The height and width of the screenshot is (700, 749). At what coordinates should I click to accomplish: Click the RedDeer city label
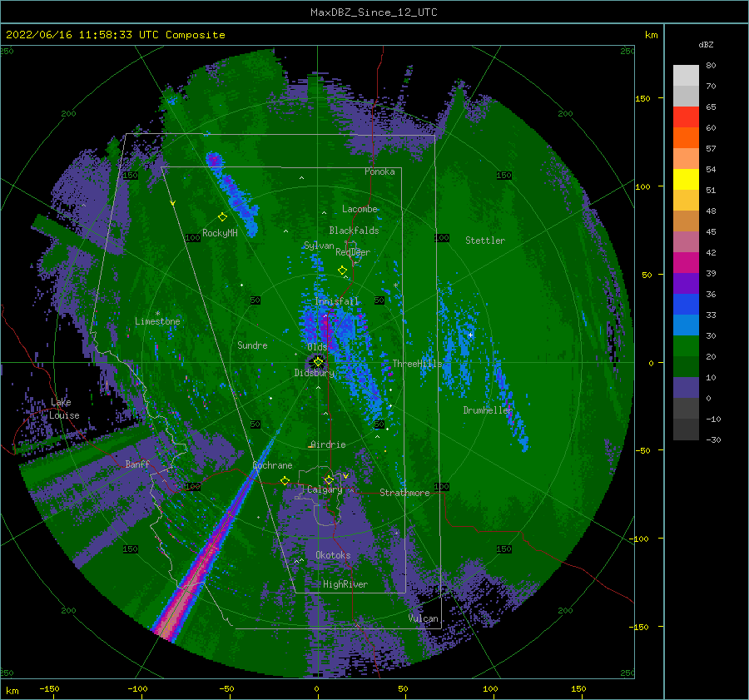point(353,252)
